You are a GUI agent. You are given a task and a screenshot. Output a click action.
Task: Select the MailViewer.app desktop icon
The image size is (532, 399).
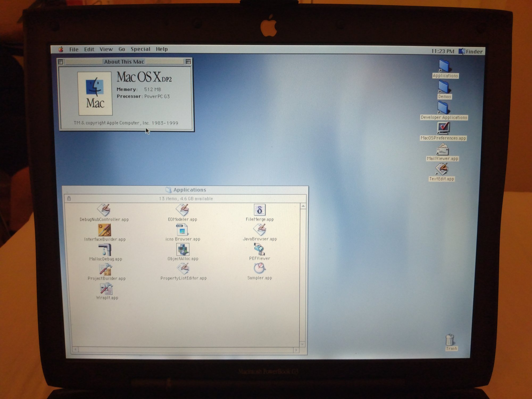tap(443, 149)
